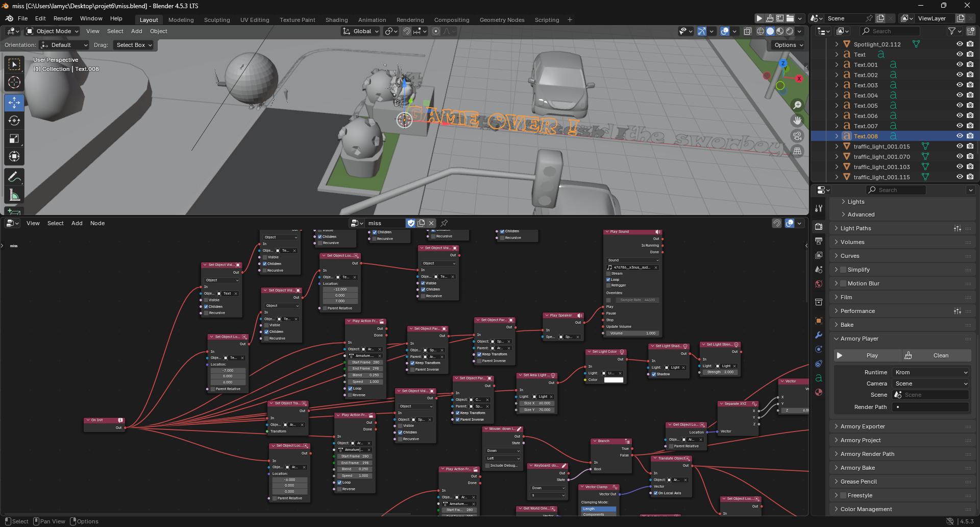Open the Global orientation dropdown
Image resolution: width=980 pixels, height=527 pixels.
pos(361,31)
